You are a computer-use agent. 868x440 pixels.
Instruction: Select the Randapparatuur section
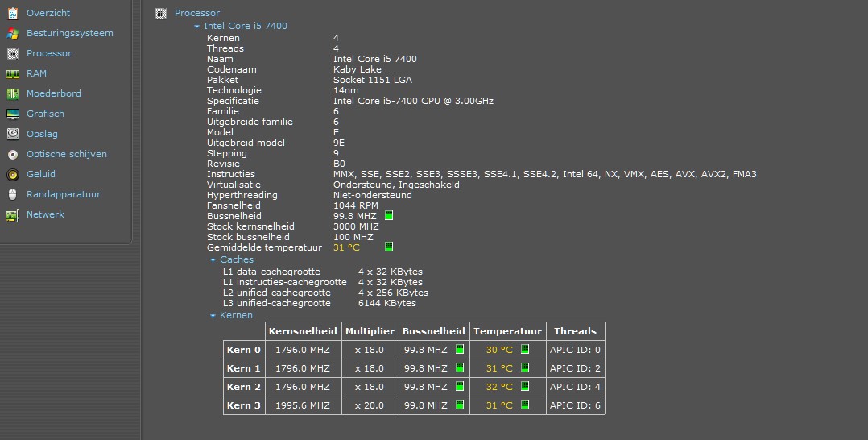point(64,194)
